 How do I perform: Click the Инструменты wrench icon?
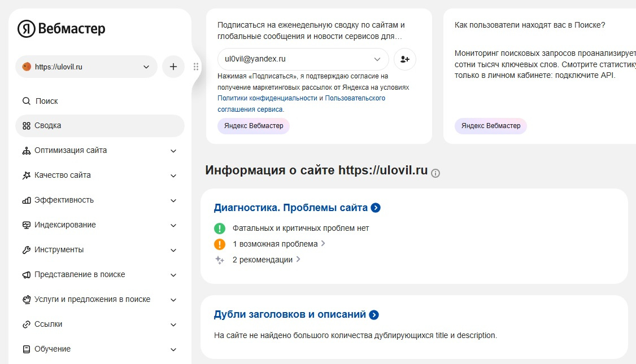pos(27,250)
